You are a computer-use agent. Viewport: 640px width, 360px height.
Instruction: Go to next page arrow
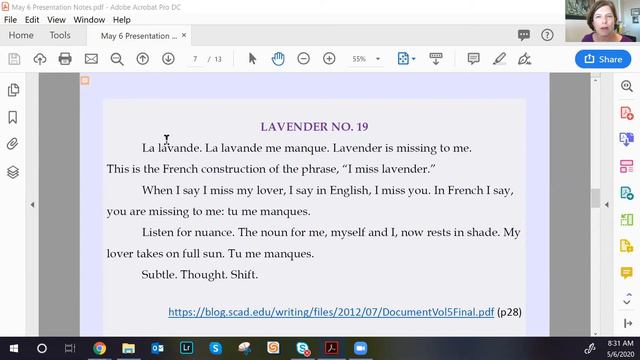[168, 59]
